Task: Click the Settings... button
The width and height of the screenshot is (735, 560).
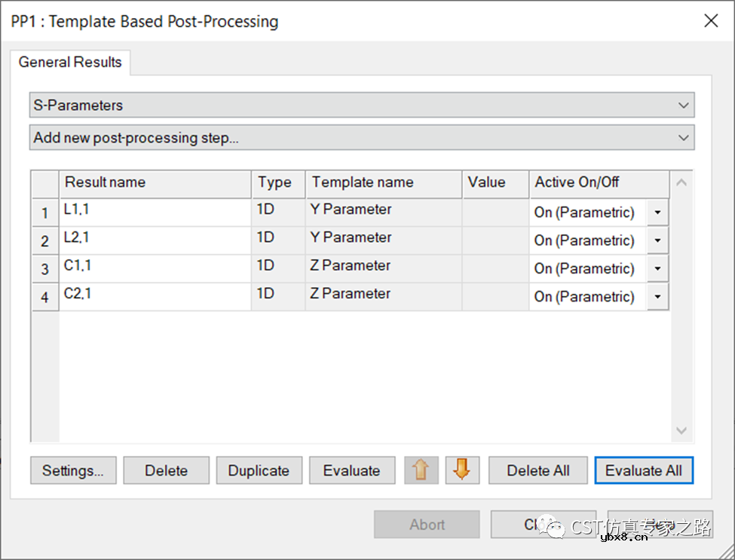Action: [73, 470]
